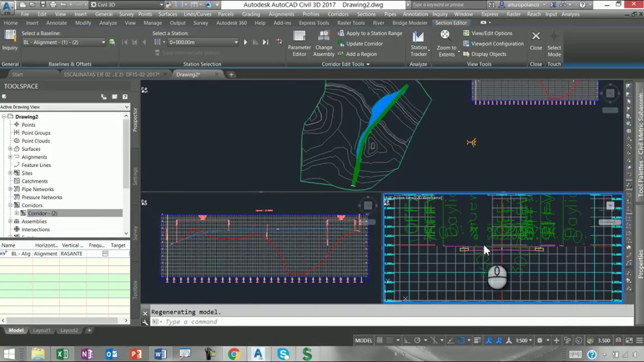Screen dimensions: 644x362
Task: Click the command line customize wrench icon
Action: pyautogui.click(x=145, y=322)
